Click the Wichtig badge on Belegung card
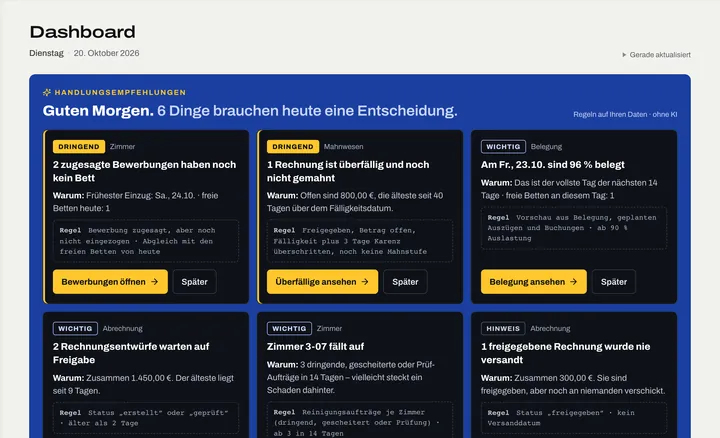This screenshot has width=720, height=438. (503, 146)
